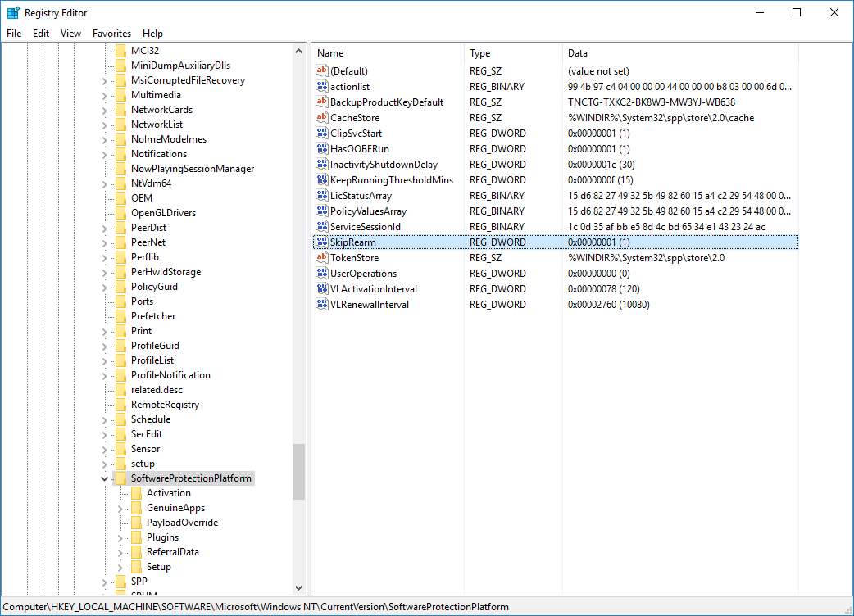Click the tree pane vertical scrollbar thumb
The height and width of the screenshot is (616, 854).
coord(298,471)
